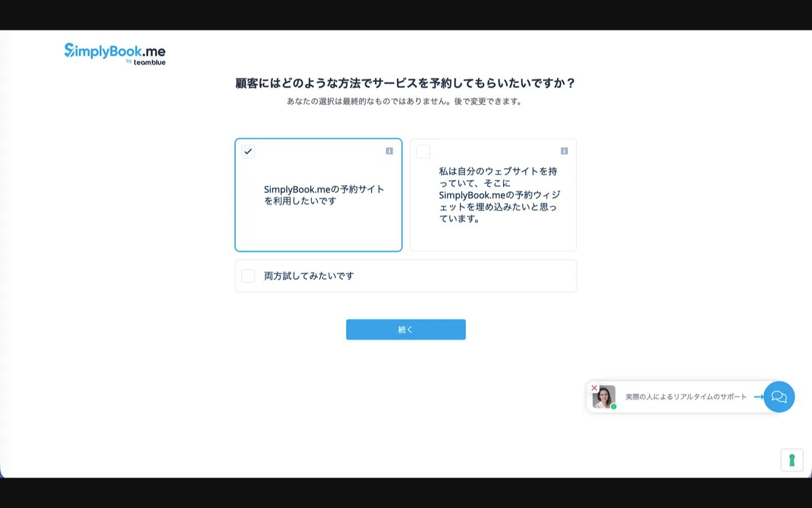
Task: Check the 両方試してみたいです checkbox
Action: (x=248, y=275)
